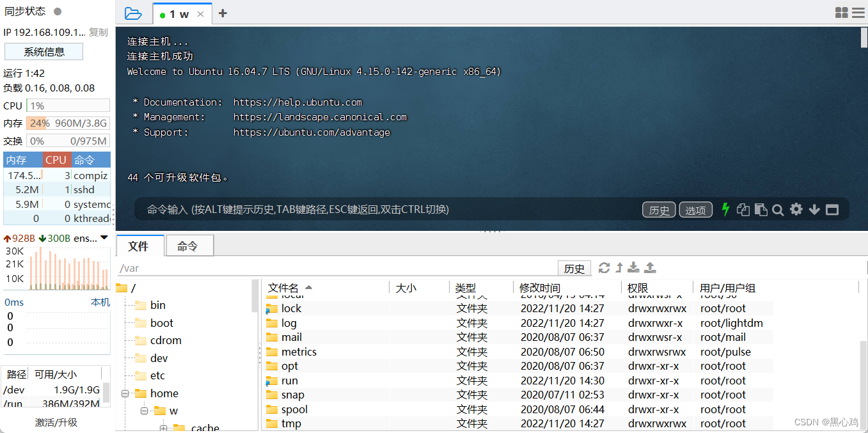Toggle terminal fullscreen window icon
868x433 pixels.
832,209
